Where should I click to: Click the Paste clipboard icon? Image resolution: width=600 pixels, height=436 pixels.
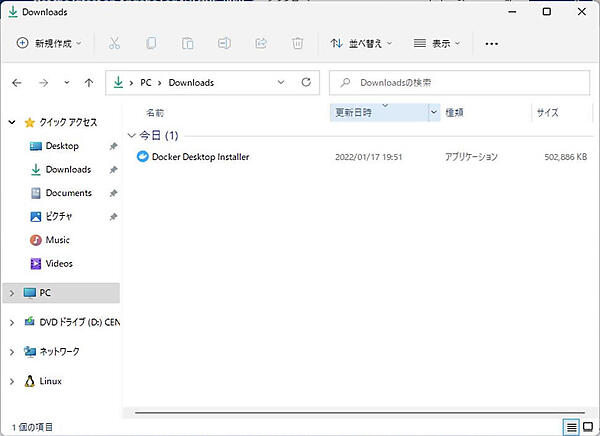click(188, 43)
